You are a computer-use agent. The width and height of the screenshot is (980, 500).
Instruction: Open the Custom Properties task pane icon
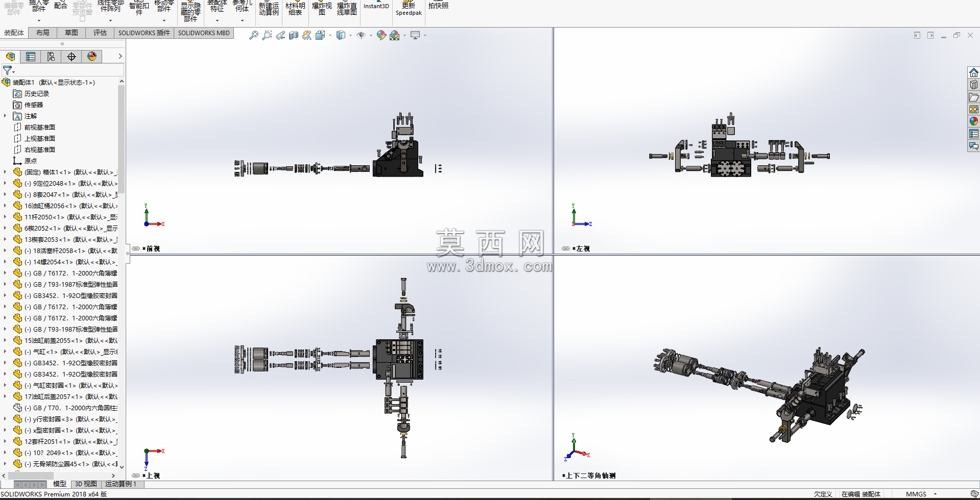click(974, 134)
